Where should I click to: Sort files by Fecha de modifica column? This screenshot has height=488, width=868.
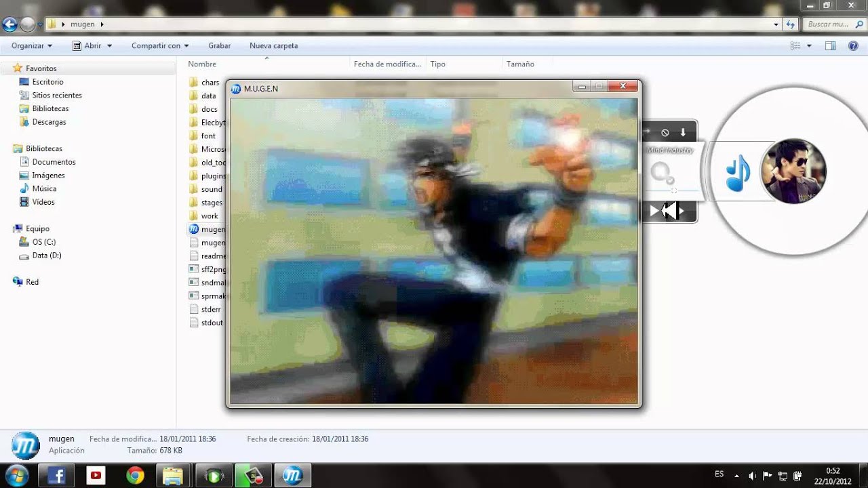pyautogui.click(x=387, y=64)
